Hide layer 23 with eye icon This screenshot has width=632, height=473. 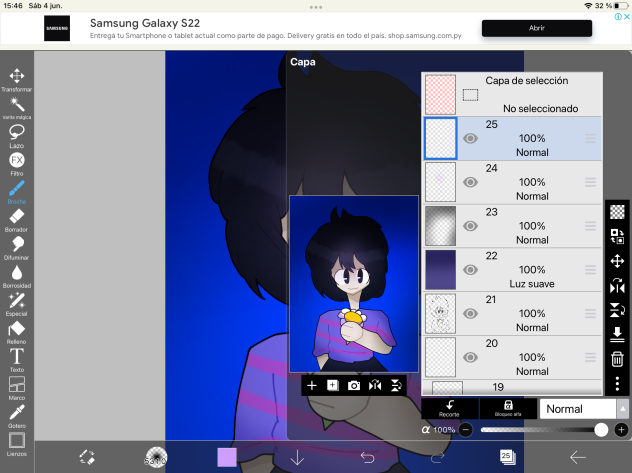click(x=470, y=226)
